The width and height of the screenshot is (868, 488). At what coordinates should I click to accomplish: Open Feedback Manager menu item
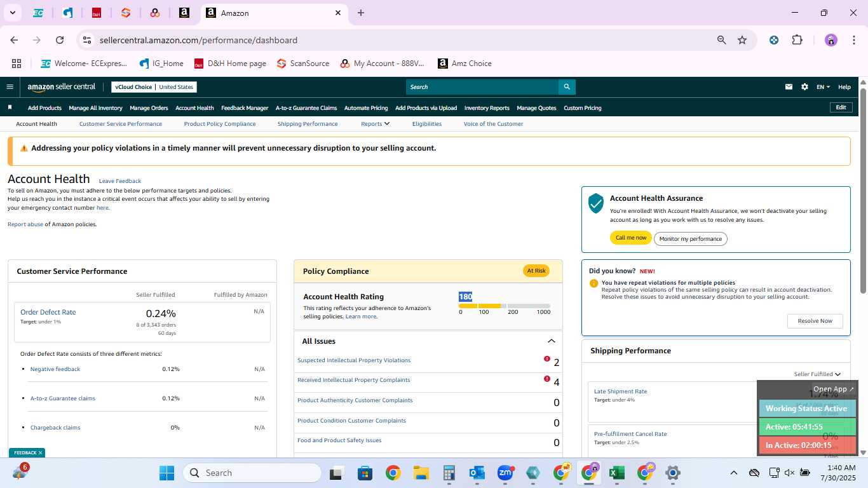click(245, 108)
